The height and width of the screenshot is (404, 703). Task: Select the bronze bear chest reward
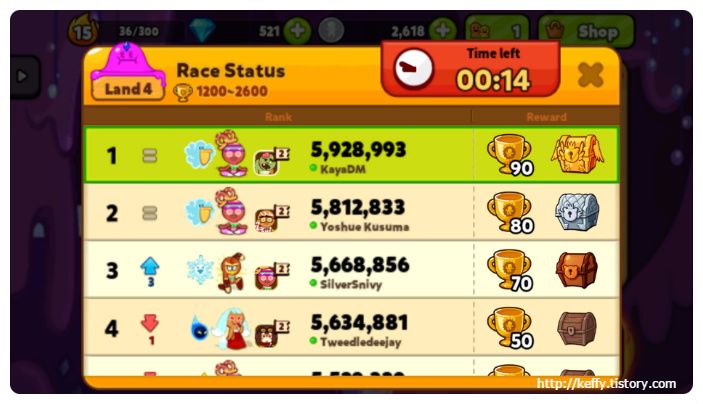[x=577, y=270]
